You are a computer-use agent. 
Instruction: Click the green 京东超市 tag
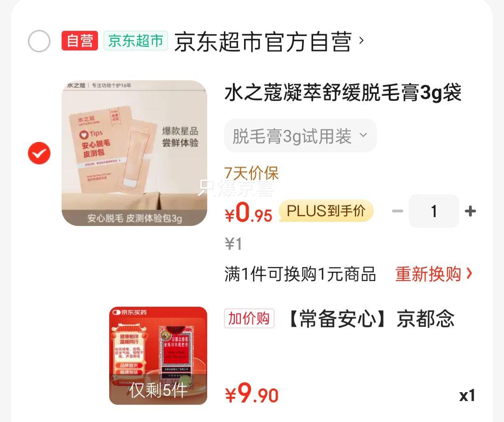[136, 41]
